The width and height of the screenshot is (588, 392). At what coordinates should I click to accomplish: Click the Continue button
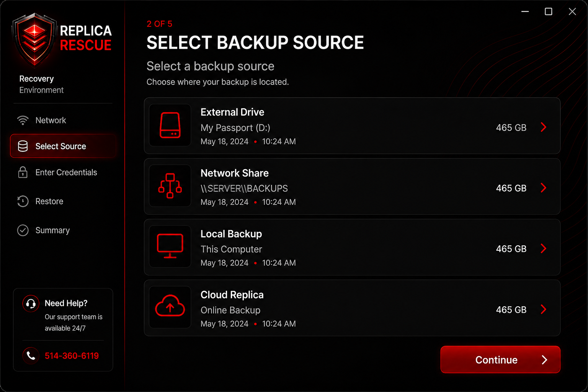click(x=500, y=359)
